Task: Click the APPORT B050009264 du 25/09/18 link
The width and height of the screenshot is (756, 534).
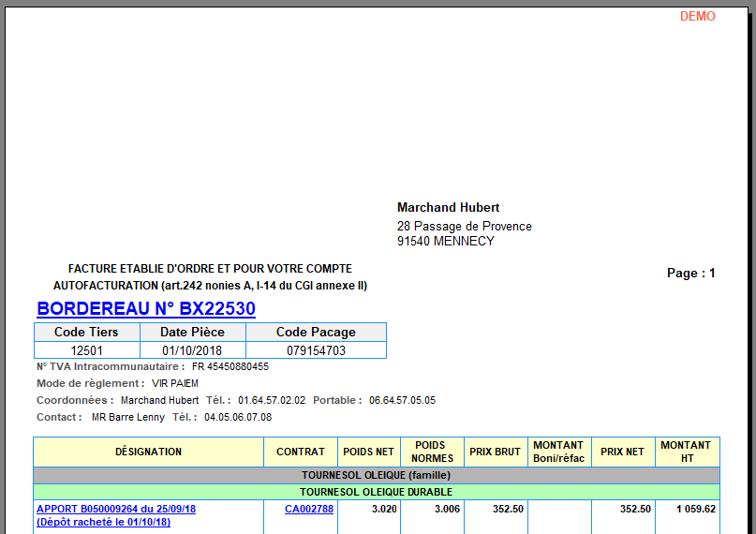Action: pyautogui.click(x=116, y=510)
